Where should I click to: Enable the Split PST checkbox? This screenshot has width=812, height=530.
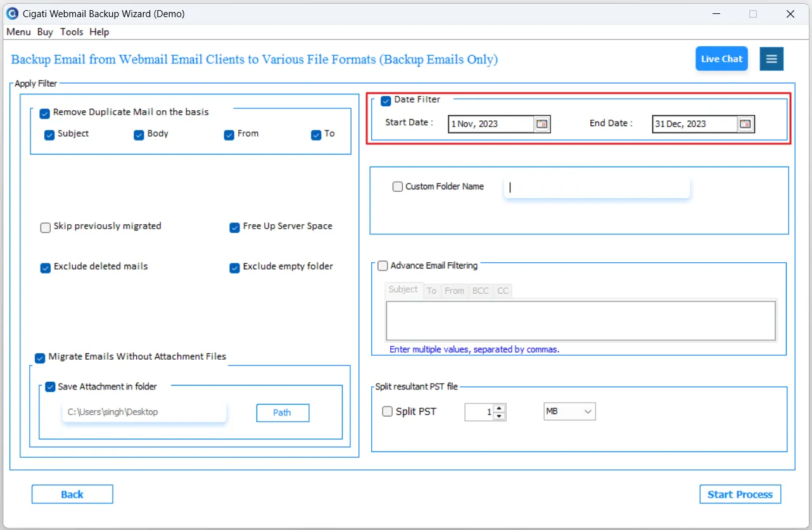point(388,412)
